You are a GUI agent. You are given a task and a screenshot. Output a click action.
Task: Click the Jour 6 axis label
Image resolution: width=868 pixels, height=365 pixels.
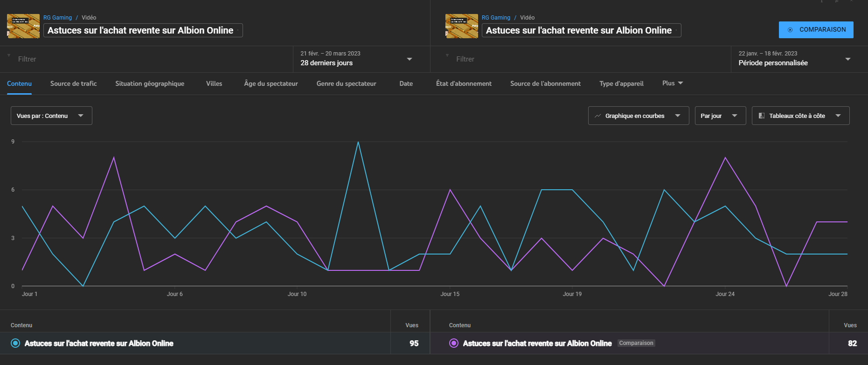[175, 294]
